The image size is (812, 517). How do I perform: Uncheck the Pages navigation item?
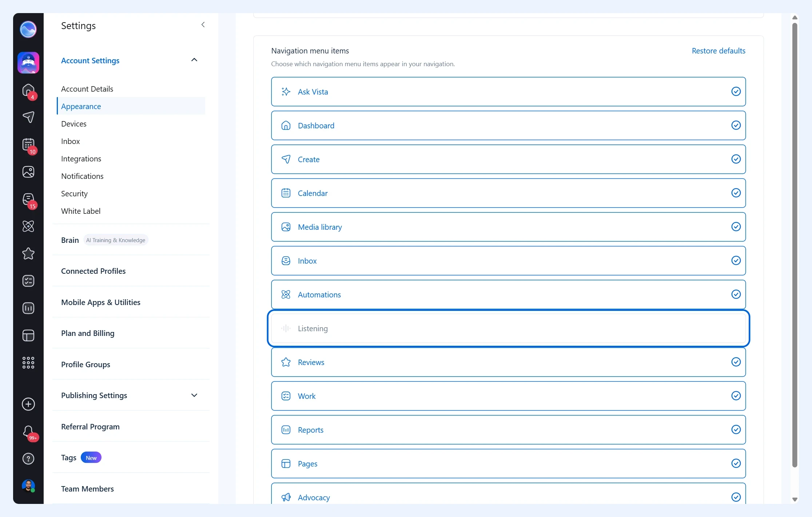736,463
